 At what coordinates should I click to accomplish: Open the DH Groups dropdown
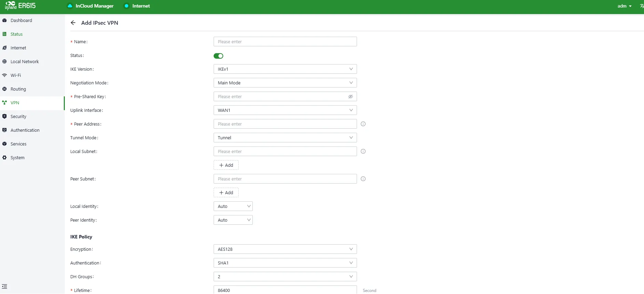285,277
